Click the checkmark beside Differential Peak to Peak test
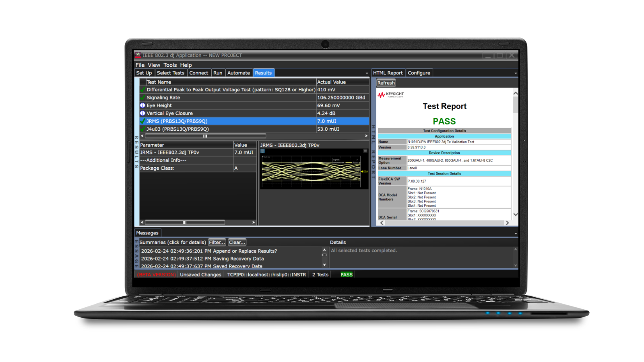This screenshot has width=644, height=362. [x=142, y=90]
